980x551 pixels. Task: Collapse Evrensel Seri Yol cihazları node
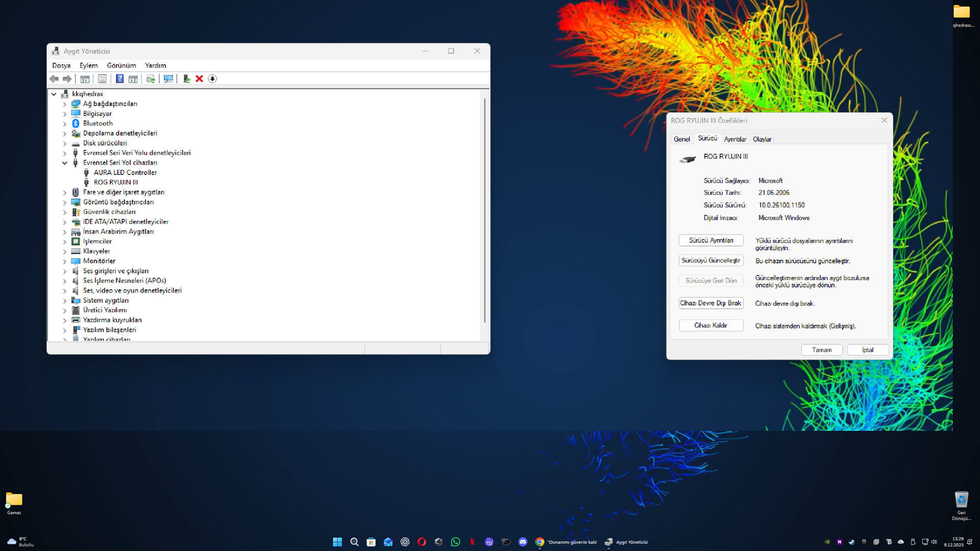coord(65,163)
